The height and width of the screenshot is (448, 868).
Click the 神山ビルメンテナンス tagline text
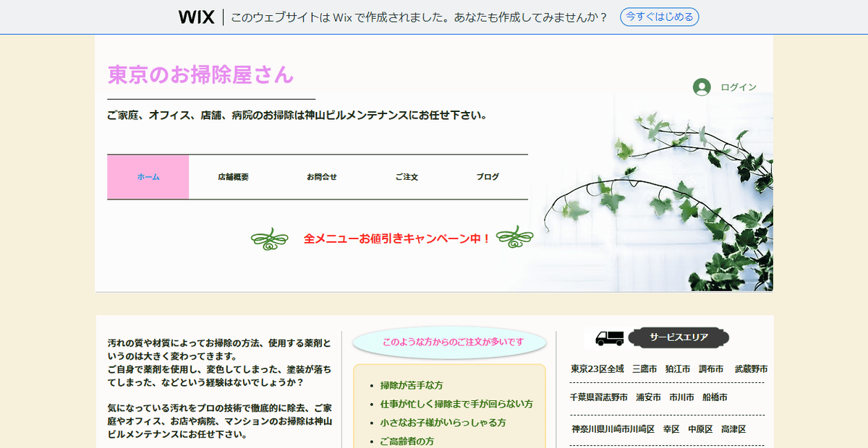pyautogui.click(x=297, y=115)
